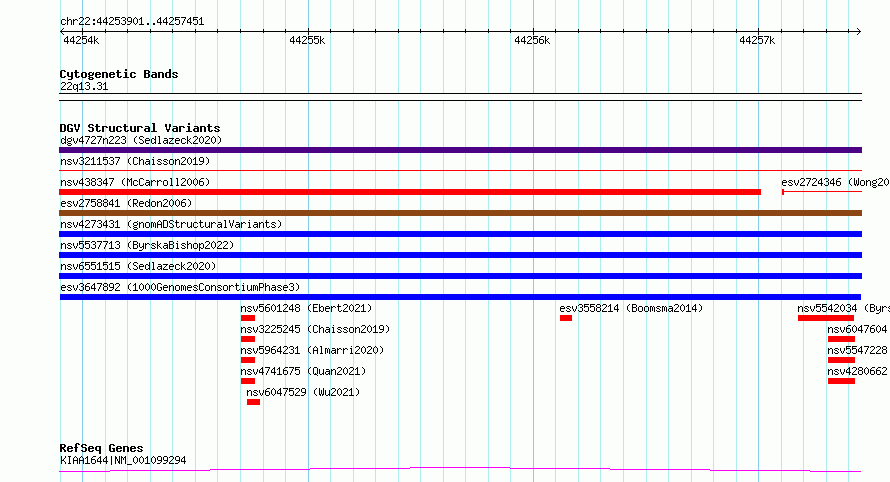Viewport: 890px width, 482px height.
Task: Select the DGV Structural Variants track title
Action: 140,128
